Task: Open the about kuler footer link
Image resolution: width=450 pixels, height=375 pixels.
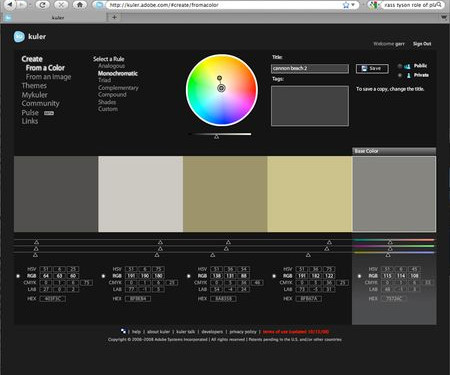Action: (x=158, y=332)
